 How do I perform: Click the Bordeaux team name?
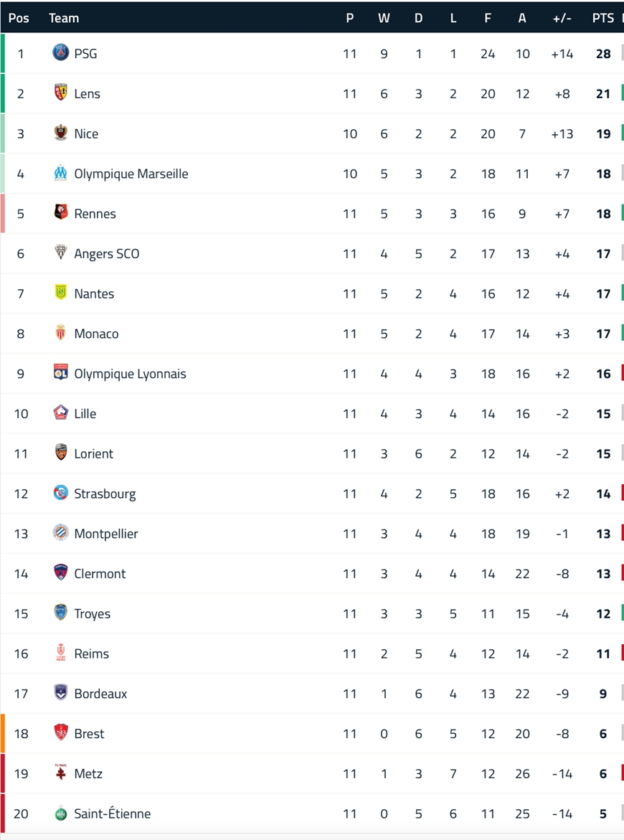[x=100, y=694]
